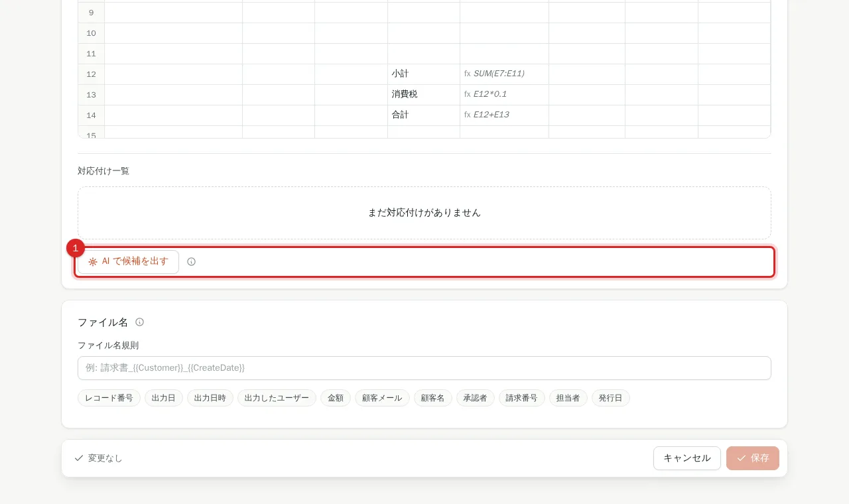
Task: Insert the レコード番号 tag chip
Action: (109, 398)
